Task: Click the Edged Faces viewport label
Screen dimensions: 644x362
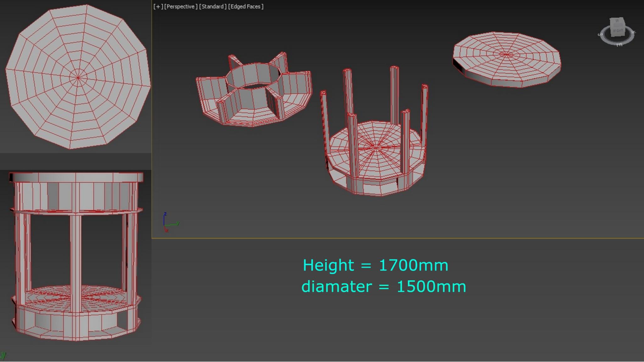Action: [x=246, y=7]
